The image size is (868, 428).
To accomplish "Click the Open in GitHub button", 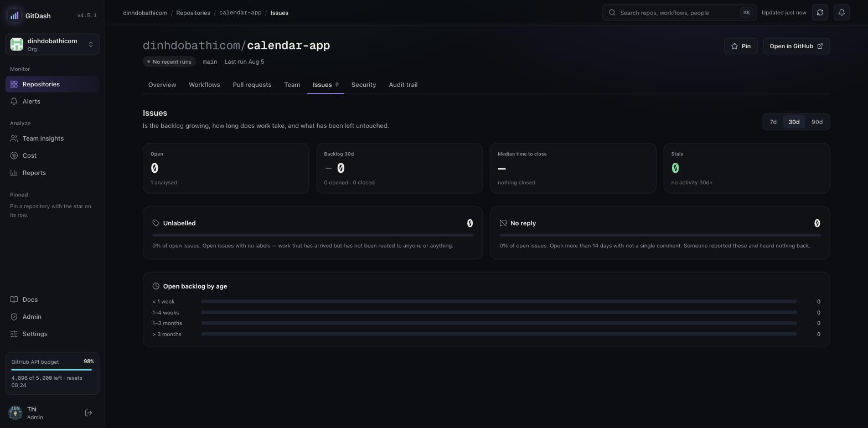I will (796, 46).
